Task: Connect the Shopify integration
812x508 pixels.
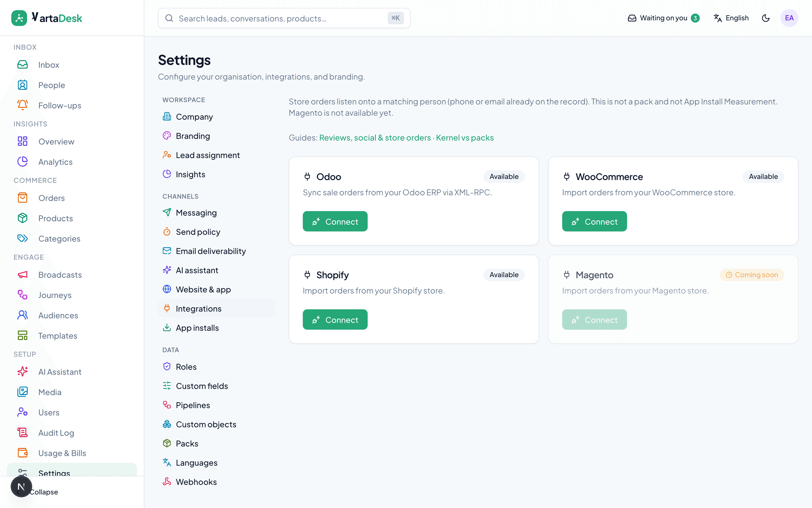Action: pyautogui.click(x=335, y=319)
